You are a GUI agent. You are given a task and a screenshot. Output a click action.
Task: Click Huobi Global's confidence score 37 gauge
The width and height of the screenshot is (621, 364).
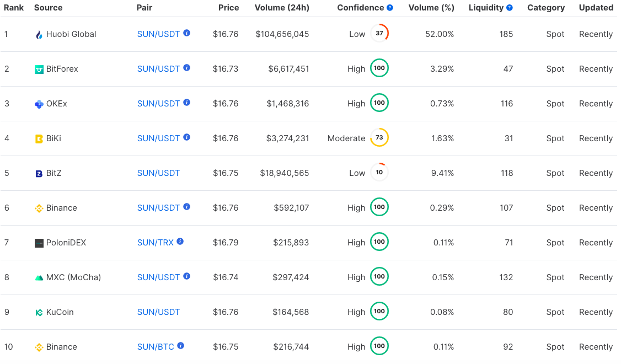point(379,34)
